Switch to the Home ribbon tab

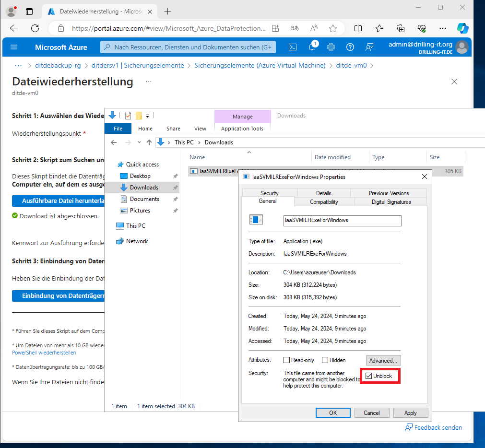145,129
